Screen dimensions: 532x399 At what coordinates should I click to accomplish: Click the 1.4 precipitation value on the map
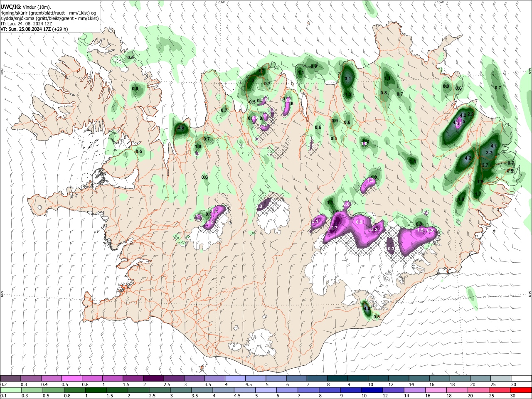(413, 162)
